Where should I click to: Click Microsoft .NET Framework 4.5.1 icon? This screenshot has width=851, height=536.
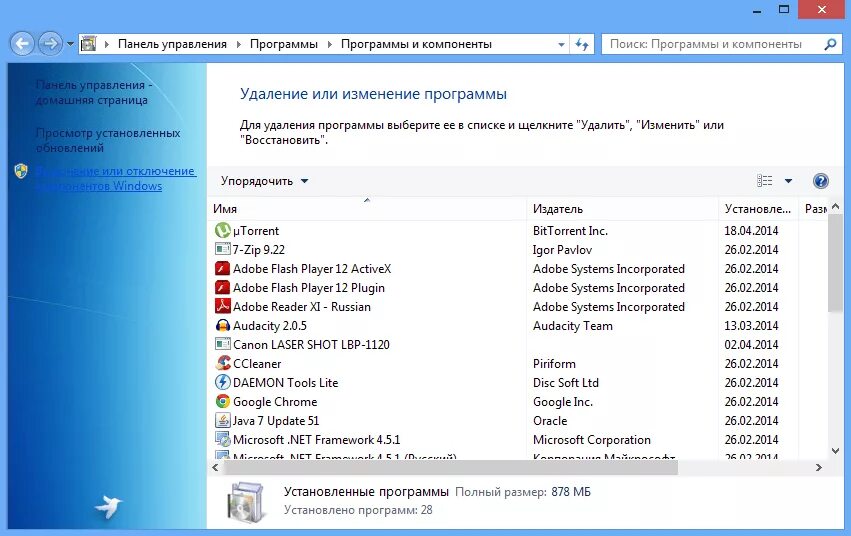(223, 439)
